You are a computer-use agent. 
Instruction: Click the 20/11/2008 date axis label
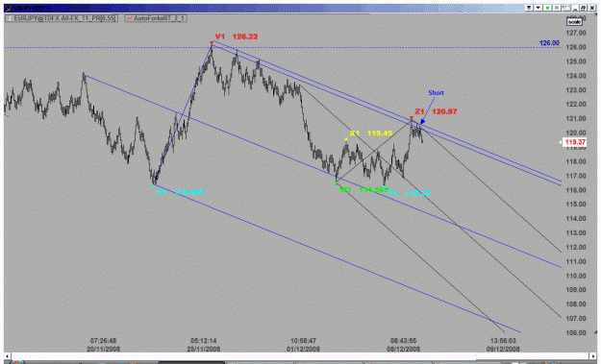point(103,349)
